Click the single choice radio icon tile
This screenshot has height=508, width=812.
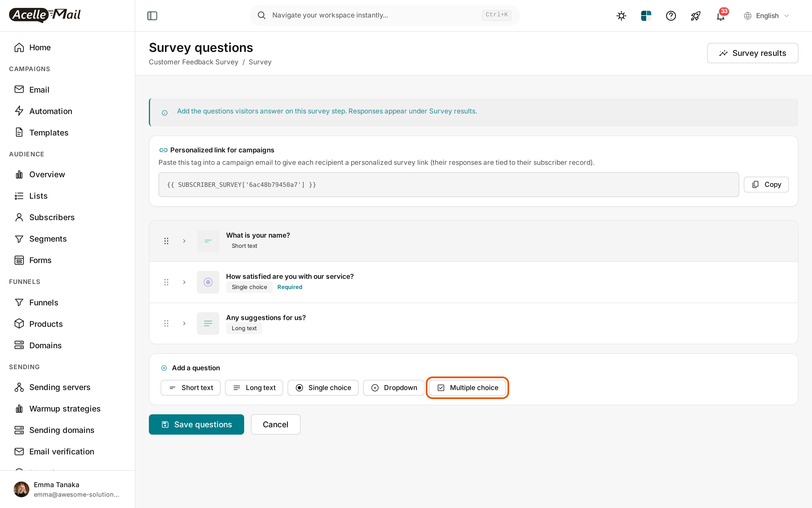click(208, 282)
